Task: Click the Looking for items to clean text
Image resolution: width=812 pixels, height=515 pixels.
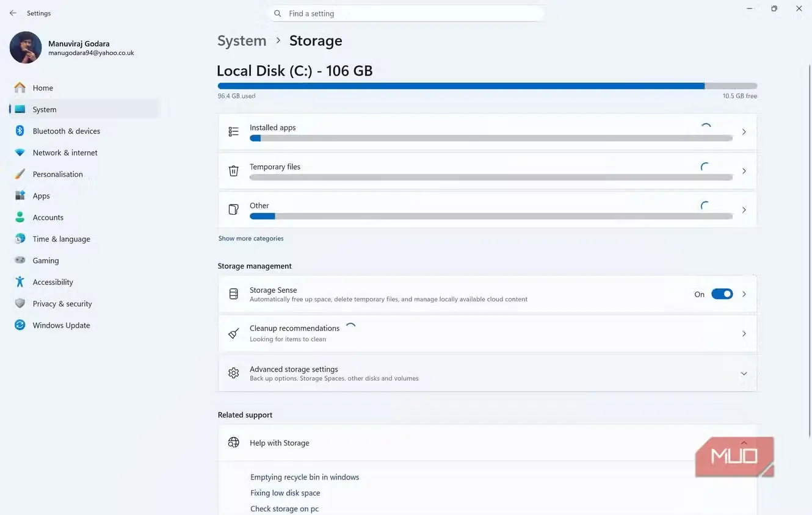Action: 288,339
